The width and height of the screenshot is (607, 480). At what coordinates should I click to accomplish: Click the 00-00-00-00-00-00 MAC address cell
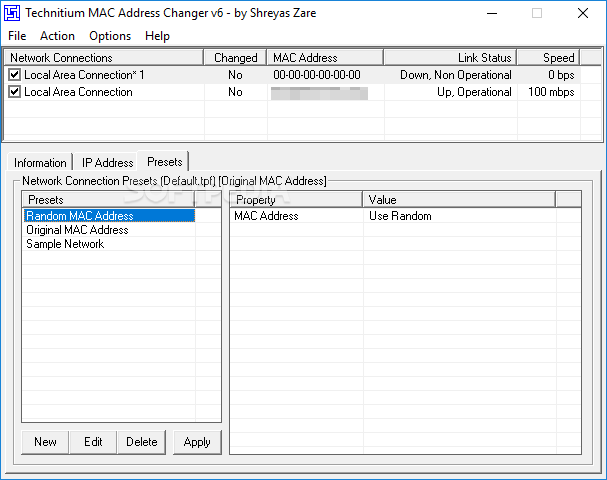pyautogui.click(x=317, y=75)
